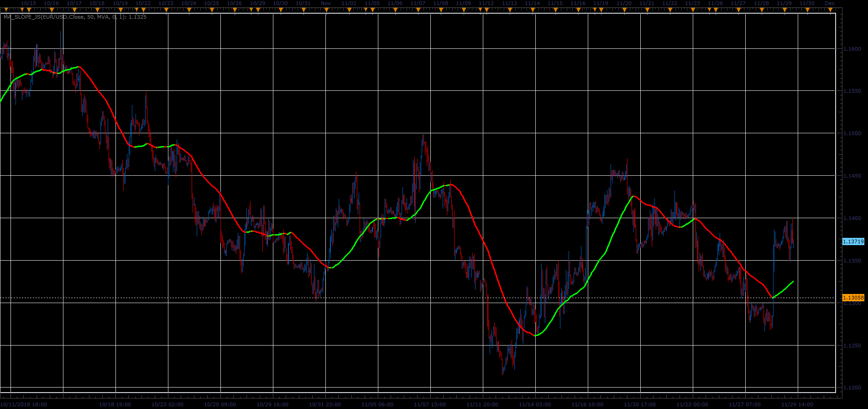Screen dimensions: 868x409
Task: Select the dashed horizontal price line
Action: [x=418, y=298]
